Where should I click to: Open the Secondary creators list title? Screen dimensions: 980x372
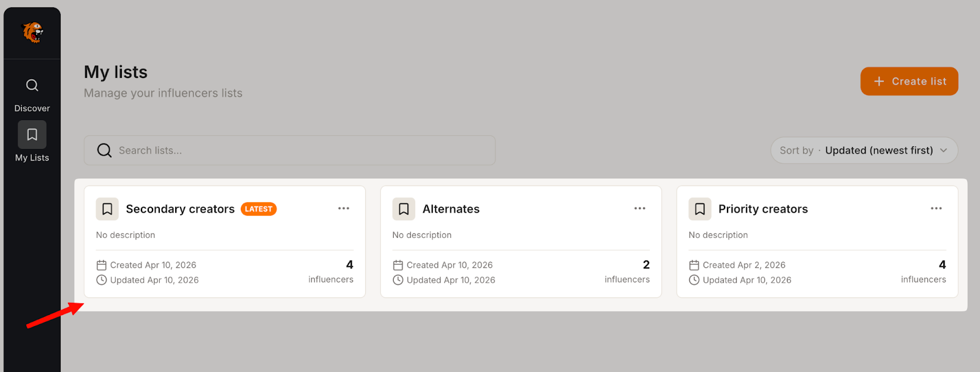(x=180, y=209)
